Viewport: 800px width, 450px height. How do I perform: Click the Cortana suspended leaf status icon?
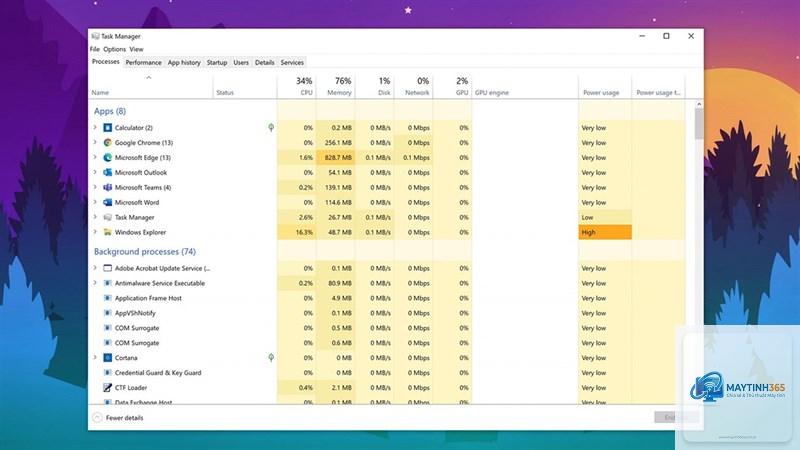click(x=271, y=358)
